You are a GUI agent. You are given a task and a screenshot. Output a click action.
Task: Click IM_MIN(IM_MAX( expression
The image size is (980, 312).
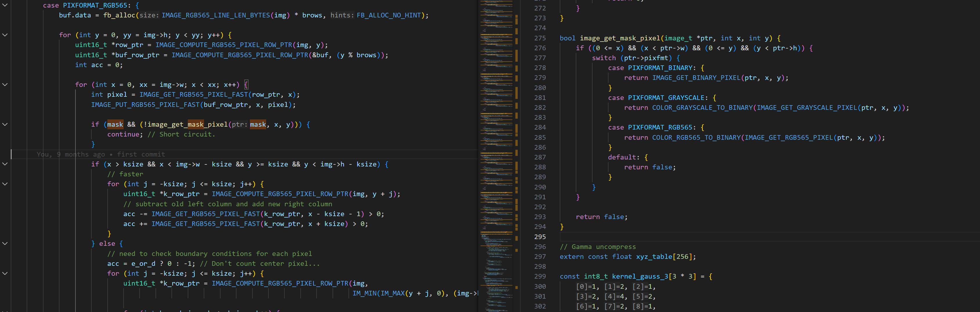click(x=378, y=293)
